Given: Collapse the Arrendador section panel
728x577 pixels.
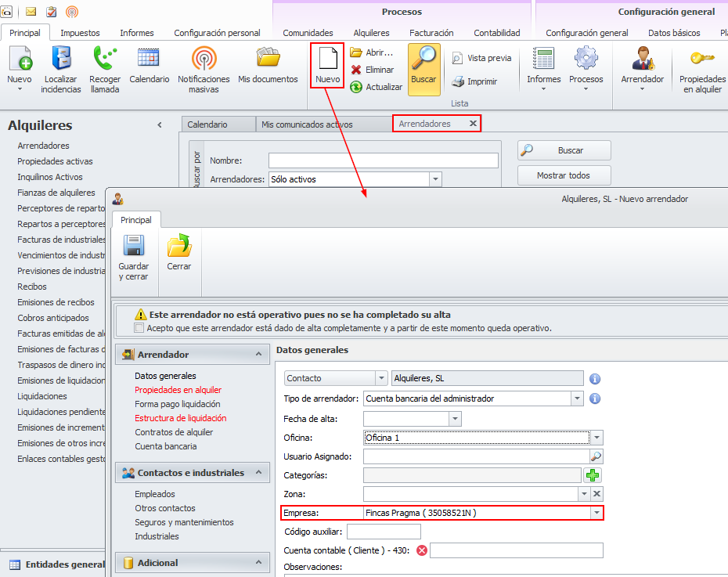Looking at the screenshot, I should click(258, 355).
